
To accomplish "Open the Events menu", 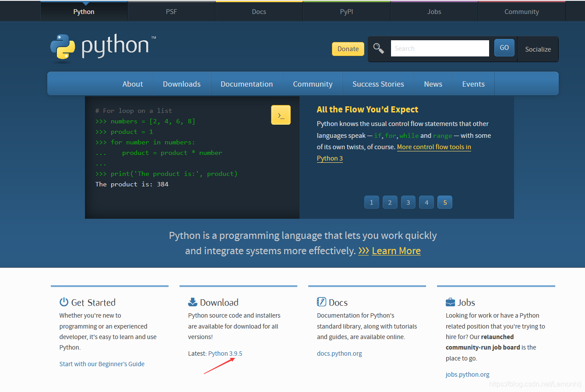I will coord(473,84).
